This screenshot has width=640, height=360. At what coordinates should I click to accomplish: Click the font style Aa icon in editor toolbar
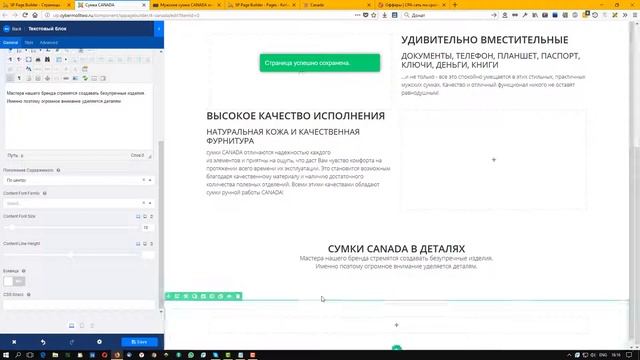pyautogui.click(x=29, y=69)
